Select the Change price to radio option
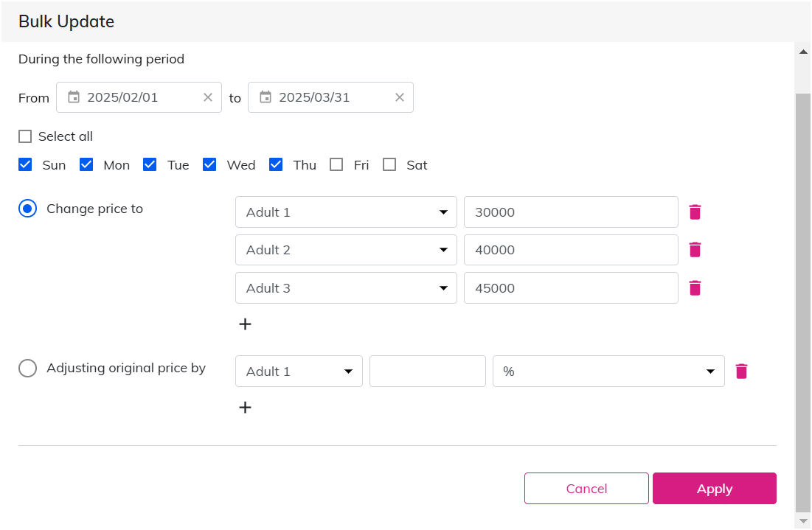 click(27, 209)
